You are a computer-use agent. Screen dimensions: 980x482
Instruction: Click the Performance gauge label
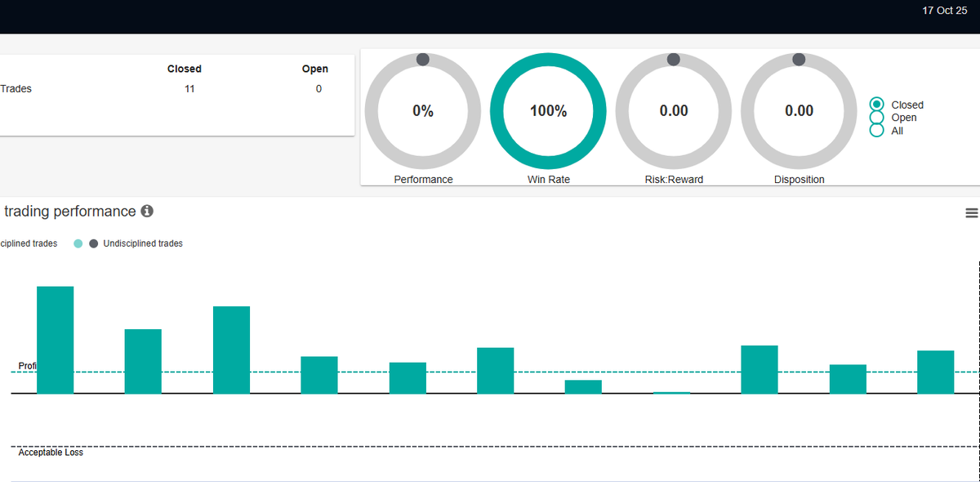pyautogui.click(x=423, y=180)
